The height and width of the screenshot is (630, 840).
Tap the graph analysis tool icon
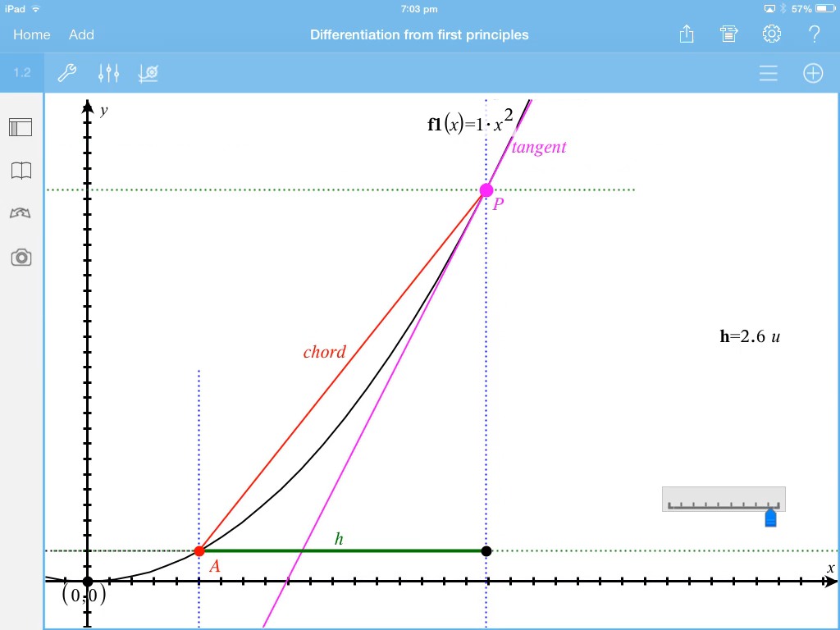pyautogui.click(x=148, y=73)
